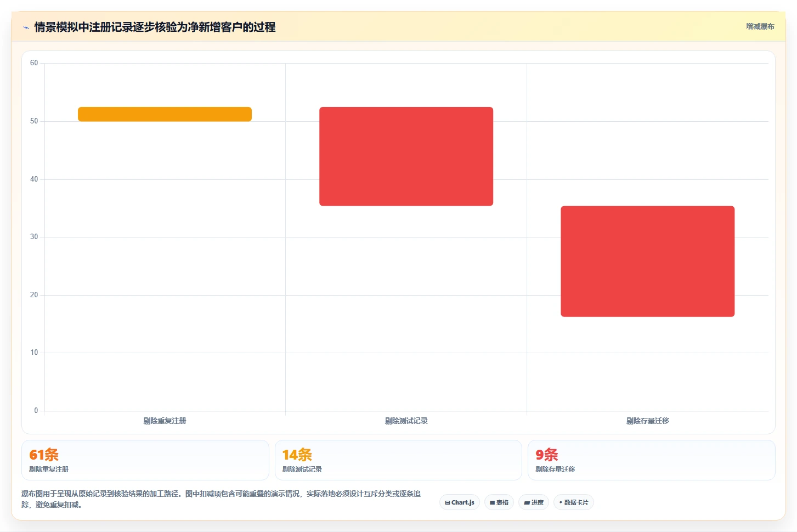
Task: Click the 剔除重复注册 caption under 61条
Action: 49,469
